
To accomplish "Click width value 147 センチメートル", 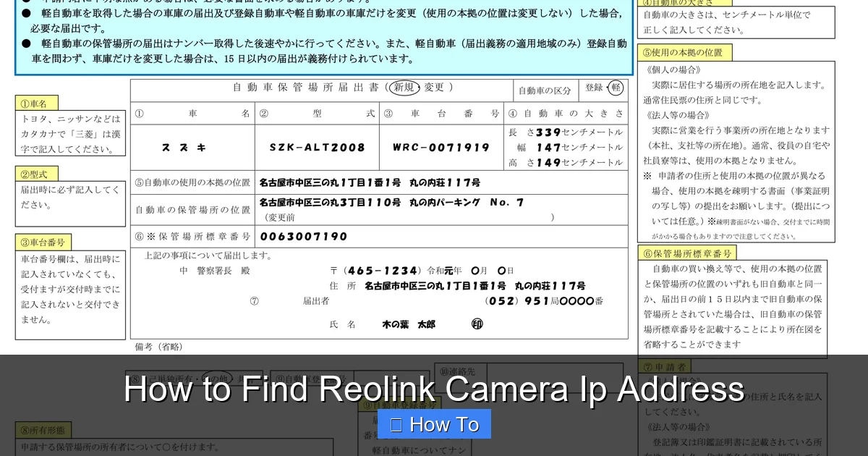I will pos(579,148).
